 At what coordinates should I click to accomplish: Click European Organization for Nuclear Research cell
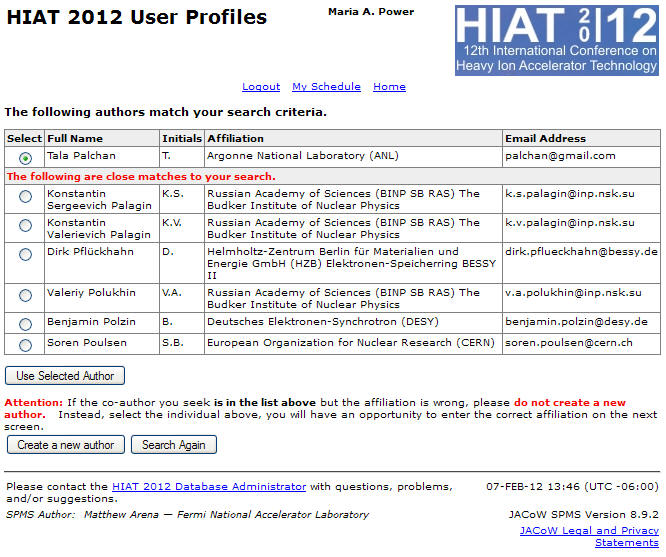353,344
